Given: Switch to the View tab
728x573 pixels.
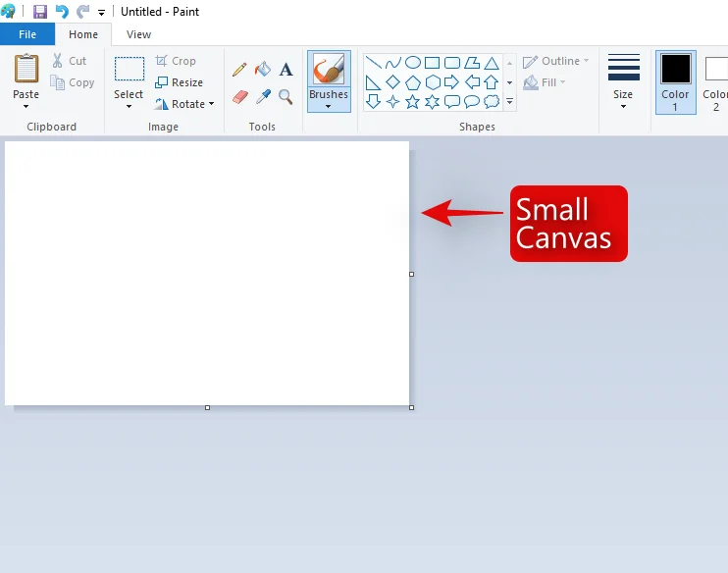Looking at the screenshot, I should pos(138,34).
